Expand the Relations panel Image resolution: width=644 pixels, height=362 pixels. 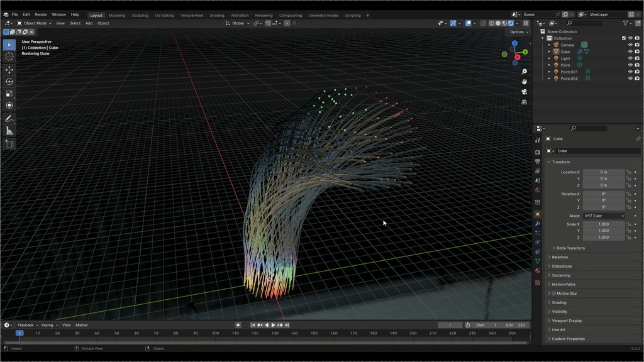tap(558, 257)
